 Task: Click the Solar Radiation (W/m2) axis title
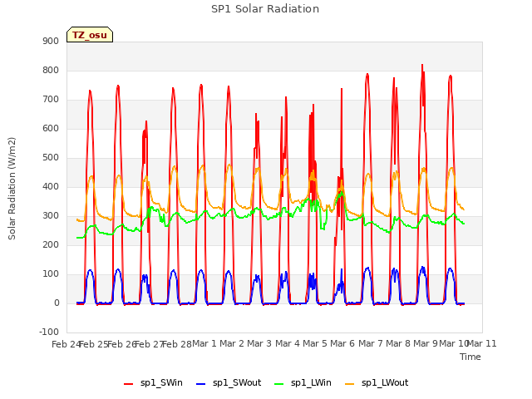click(x=12, y=189)
